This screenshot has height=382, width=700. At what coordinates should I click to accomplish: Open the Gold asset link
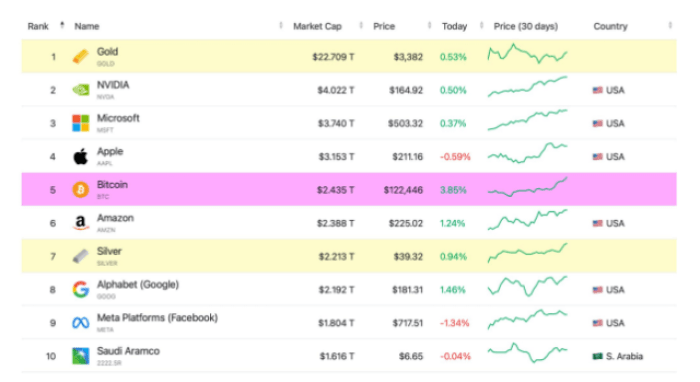coord(108,52)
